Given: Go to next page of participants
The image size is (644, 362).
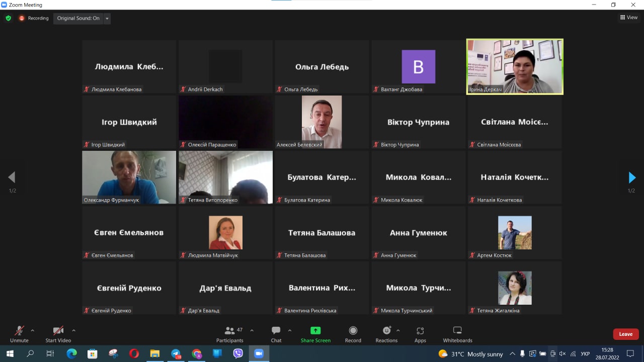Looking at the screenshot, I should pyautogui.click(x=632, y=177).
